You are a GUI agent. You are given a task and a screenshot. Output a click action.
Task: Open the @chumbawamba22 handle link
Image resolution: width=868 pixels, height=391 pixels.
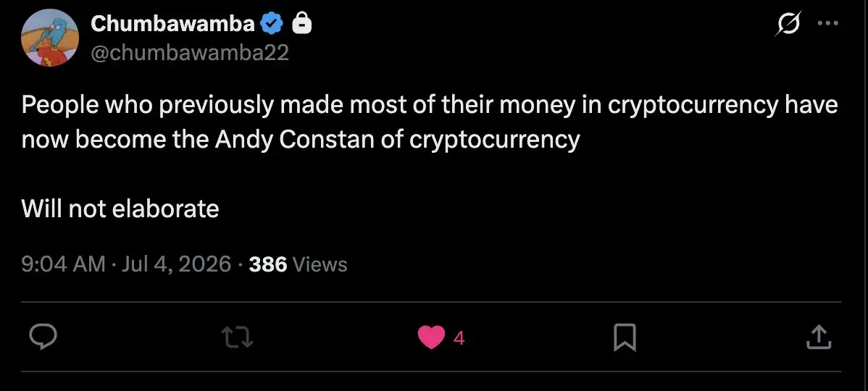(189, 53)
